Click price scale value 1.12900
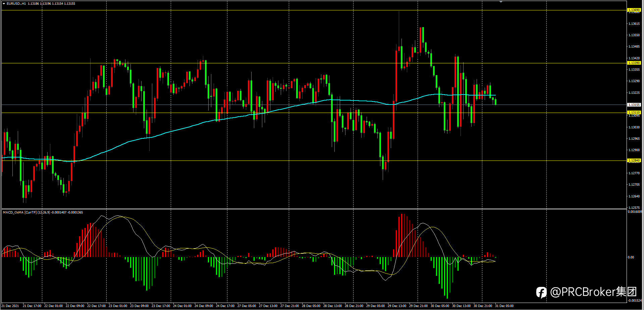The width and height of the screenshot is (644, 310). point(634,150)
